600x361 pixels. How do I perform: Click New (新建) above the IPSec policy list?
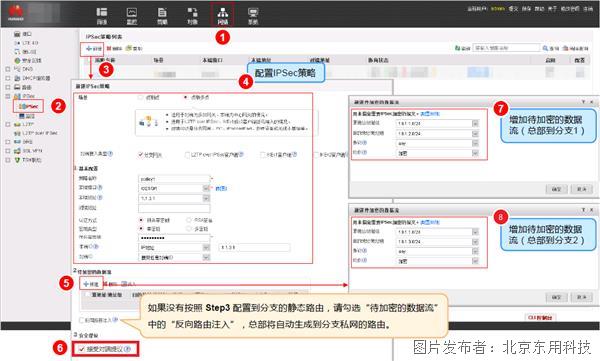click(x=94, y=49)
